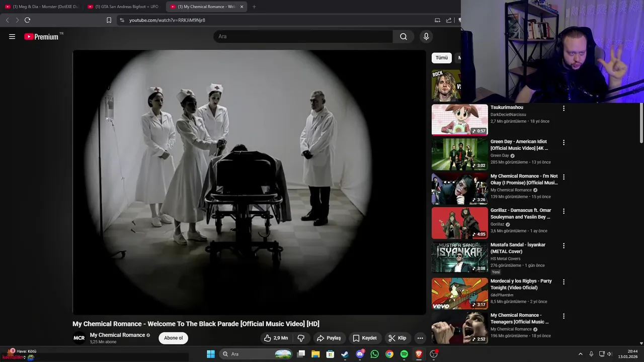Start voice search with the microphone icon

426,36
